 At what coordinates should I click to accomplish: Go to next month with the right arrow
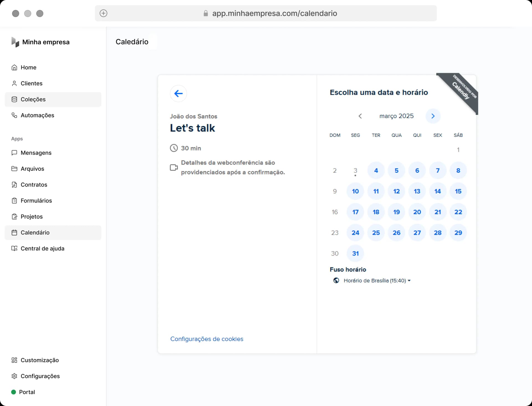pos(433,116)
